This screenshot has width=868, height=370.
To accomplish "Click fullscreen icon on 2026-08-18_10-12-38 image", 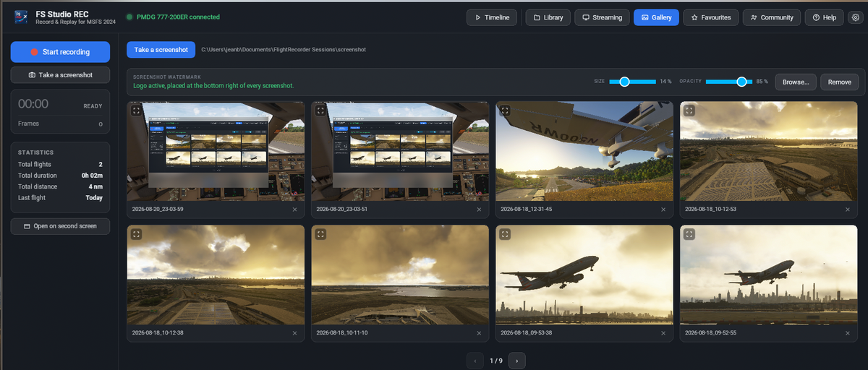I will pyautogui.click(x=136, y=234).
